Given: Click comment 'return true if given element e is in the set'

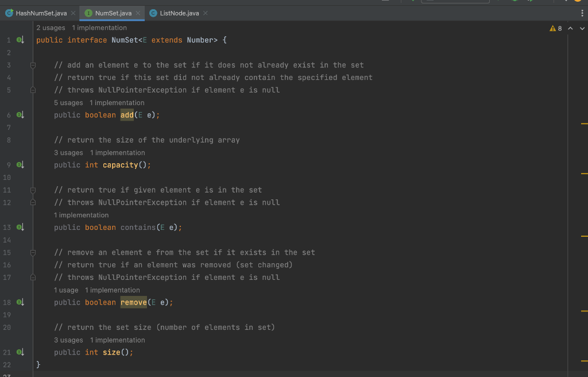Looking at the screenshot, I should coord(165,190).
